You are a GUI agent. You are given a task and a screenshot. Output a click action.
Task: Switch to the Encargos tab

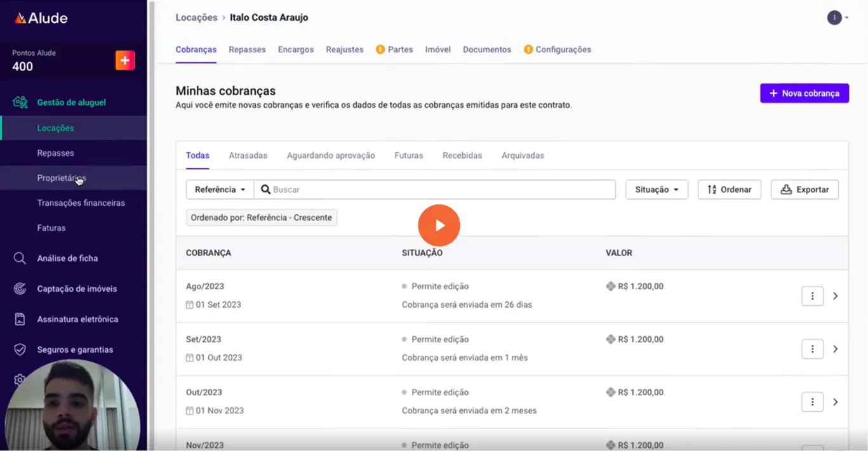tap(295, 49)
